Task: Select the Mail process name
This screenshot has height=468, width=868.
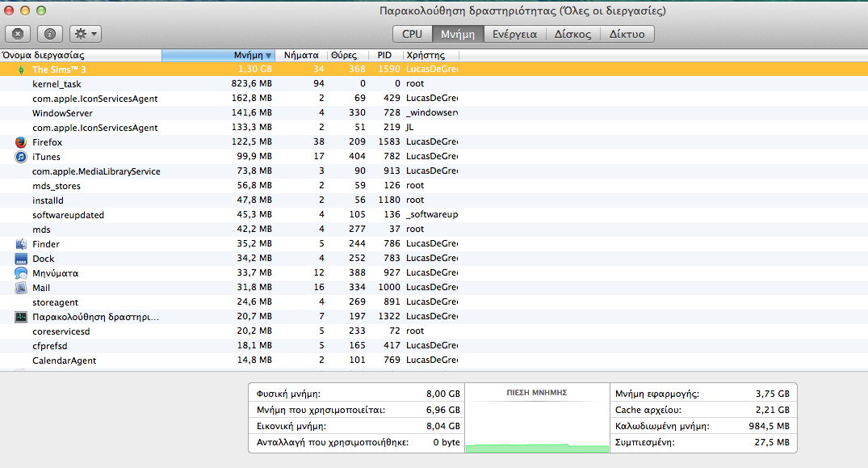Action: point(41,288)
